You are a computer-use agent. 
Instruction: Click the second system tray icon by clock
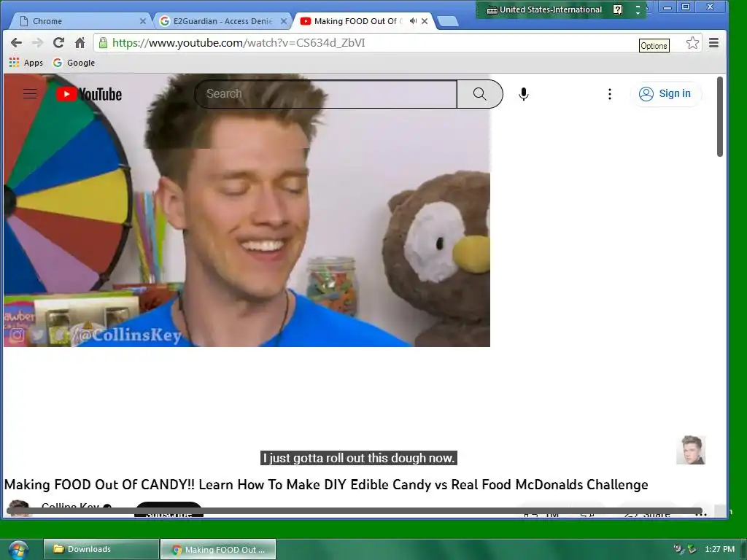coord(692,550)
